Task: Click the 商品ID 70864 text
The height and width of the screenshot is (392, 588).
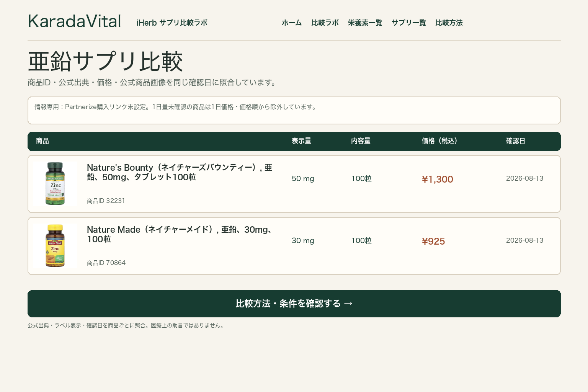Action: tap(106, 263)
